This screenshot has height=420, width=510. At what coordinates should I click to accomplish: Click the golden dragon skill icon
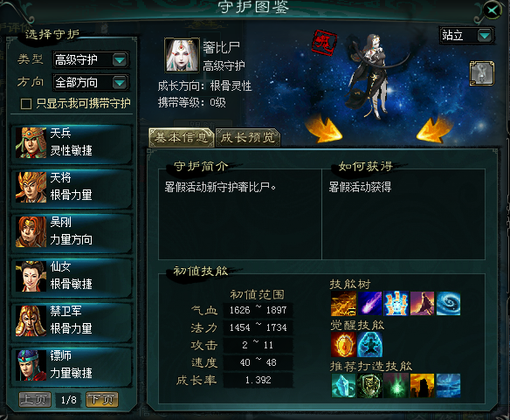coord(343,304)
